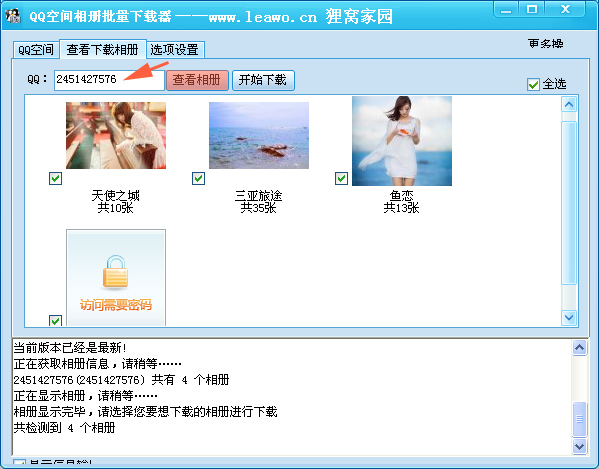
Task: Uncheck the 天使之城 album checkbox
Action: 55,178
